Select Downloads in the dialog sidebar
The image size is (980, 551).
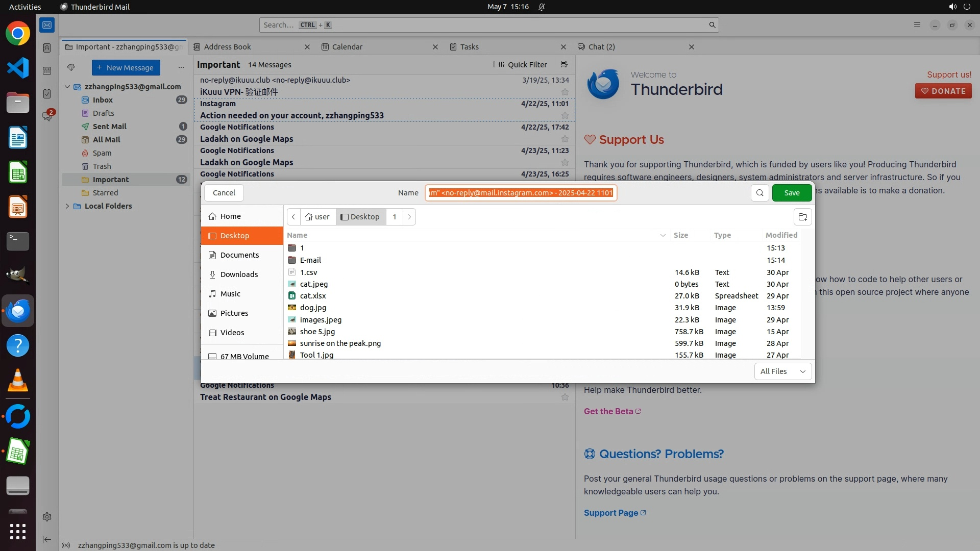239,274
